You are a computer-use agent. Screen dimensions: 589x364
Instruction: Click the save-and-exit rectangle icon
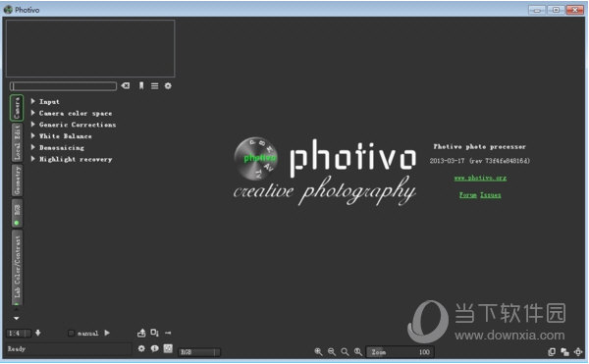[154, 333]
